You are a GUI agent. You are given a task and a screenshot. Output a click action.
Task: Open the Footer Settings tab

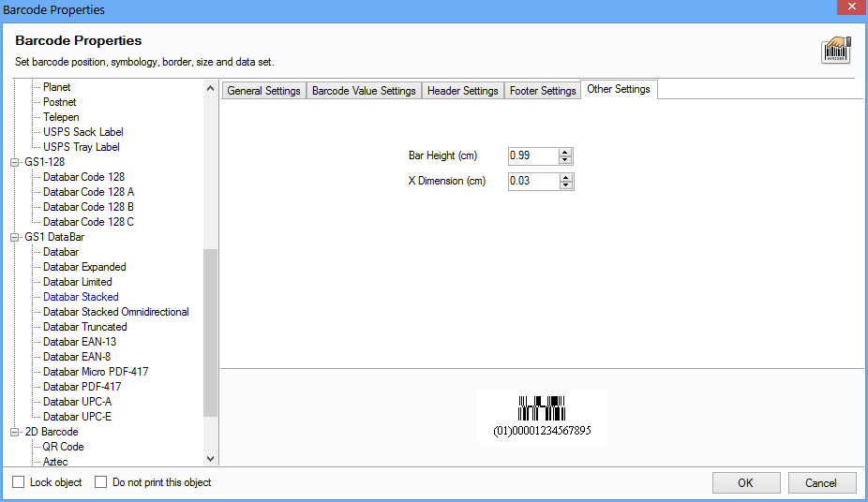pyautogui.click(x=543, y=91)
